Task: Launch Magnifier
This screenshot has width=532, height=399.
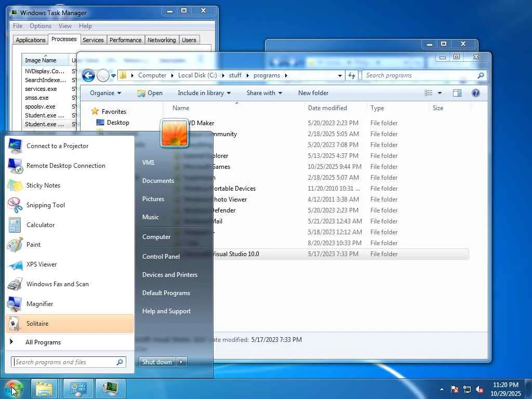Action: (70, 303)
